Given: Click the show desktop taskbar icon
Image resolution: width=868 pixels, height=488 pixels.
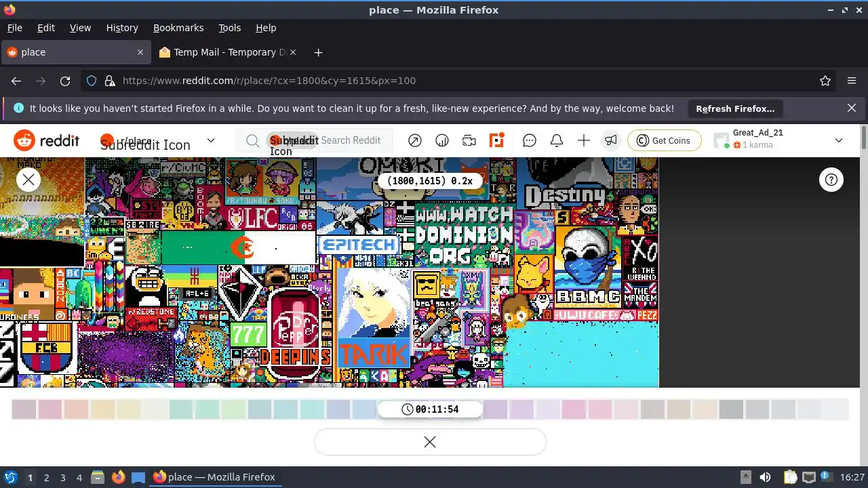Looking at the screenshot, I should 138,478.
